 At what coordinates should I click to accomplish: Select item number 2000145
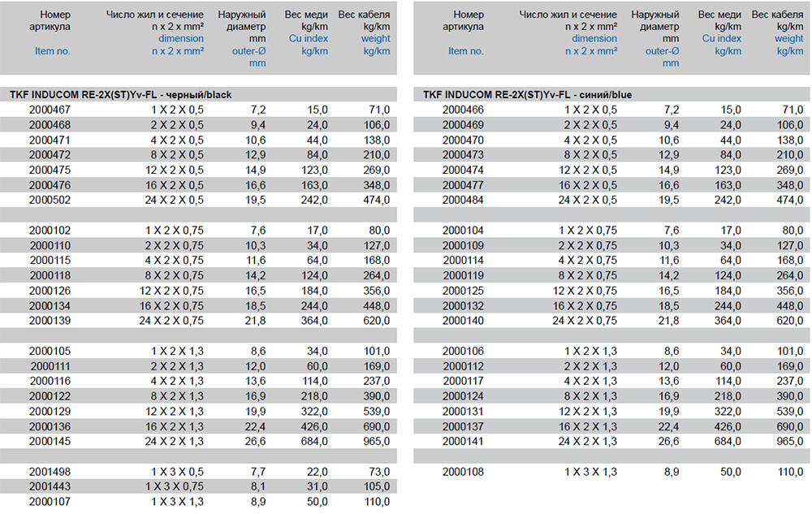(50, 441)
